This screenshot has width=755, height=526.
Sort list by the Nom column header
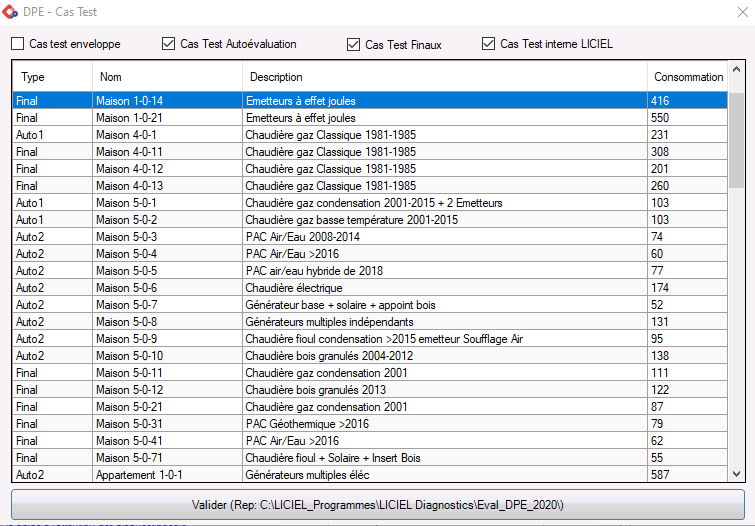[167, 77]
